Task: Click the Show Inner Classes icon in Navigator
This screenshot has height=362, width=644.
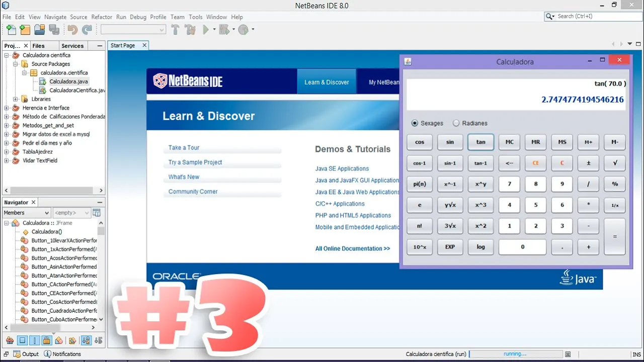Action: 58,340
